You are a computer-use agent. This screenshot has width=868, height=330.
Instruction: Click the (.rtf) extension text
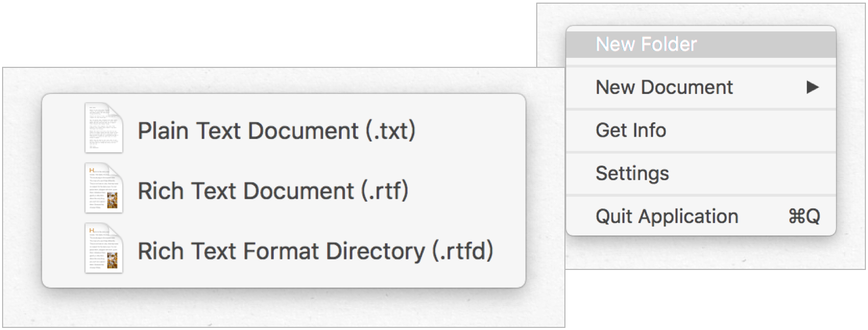click(x=384, y=191)
